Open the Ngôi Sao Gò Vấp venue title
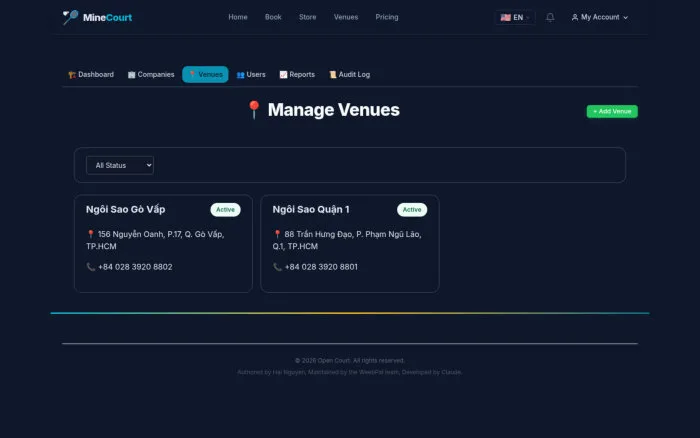The image size is (700, 438). 125,209
